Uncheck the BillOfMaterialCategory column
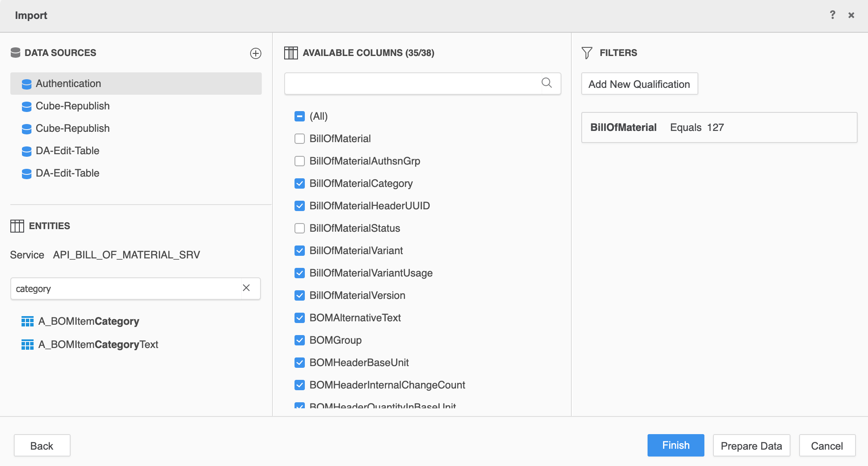Viewport: 868px width, 466px height. click(300, 183)
